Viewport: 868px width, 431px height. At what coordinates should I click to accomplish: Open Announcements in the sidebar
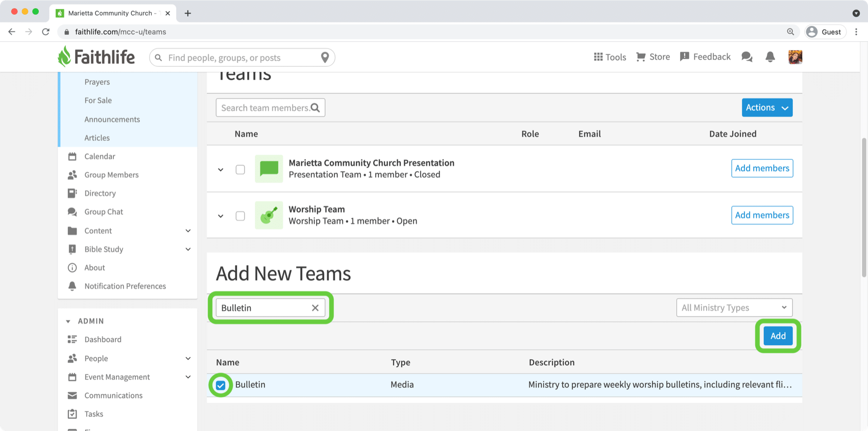click(x=112, y=119)
